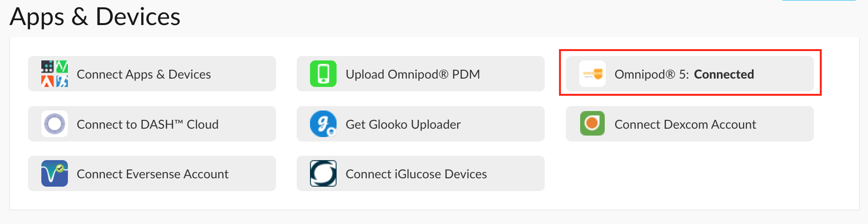
Task: Click the Connect Apps & Devices grid icon
Action: [55, 74]
